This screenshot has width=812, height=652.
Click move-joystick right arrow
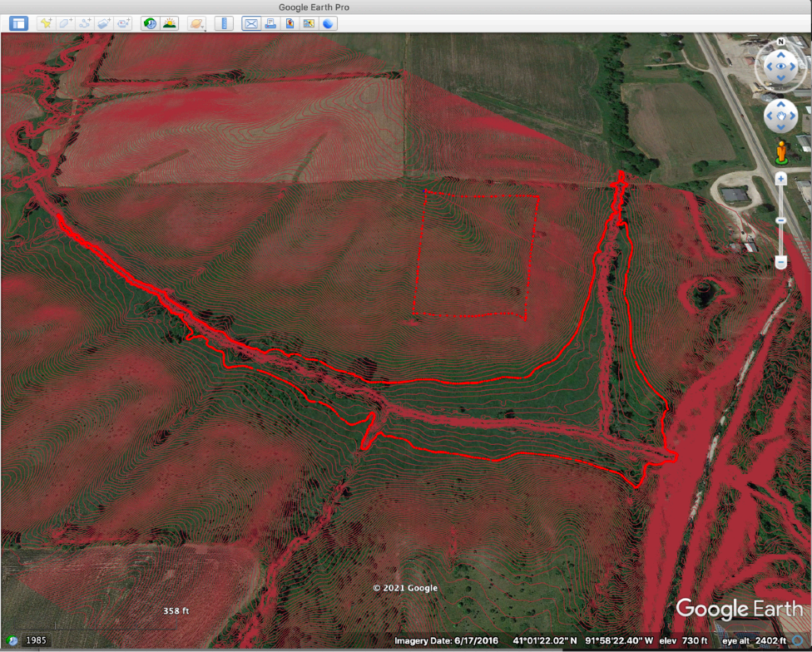794,116
